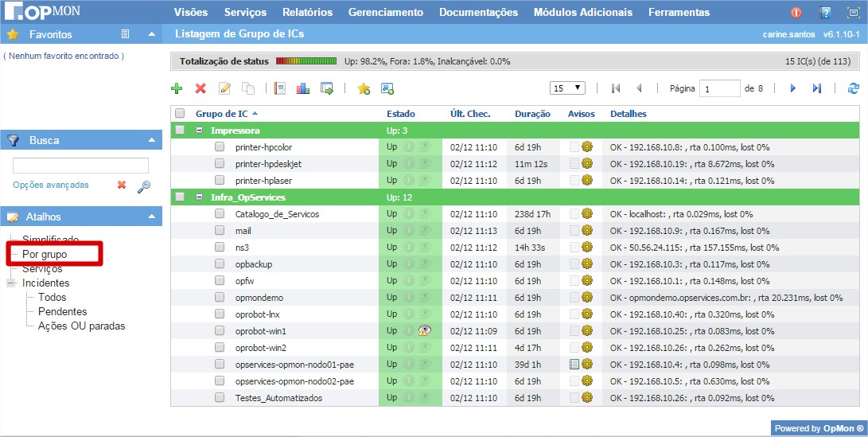
Task: Click the help icon in top bar
Action: click(x=825, y=12)
